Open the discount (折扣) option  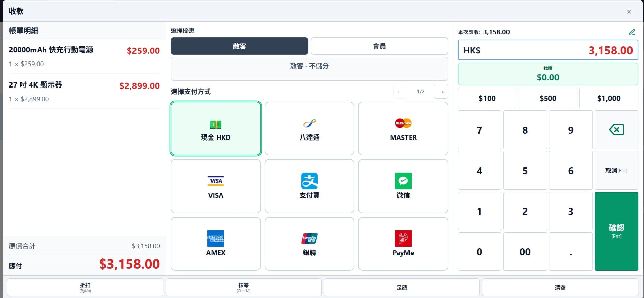[85, 287]
